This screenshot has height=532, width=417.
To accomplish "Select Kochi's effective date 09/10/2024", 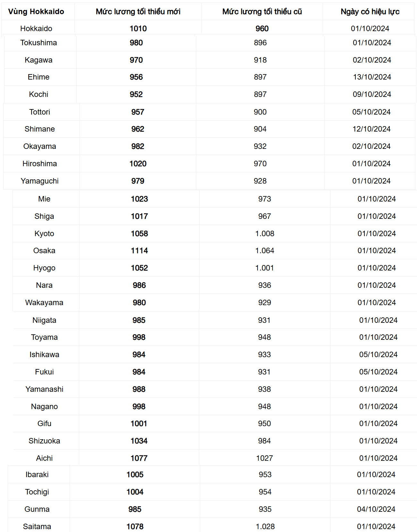I will (x=372, y=94).
